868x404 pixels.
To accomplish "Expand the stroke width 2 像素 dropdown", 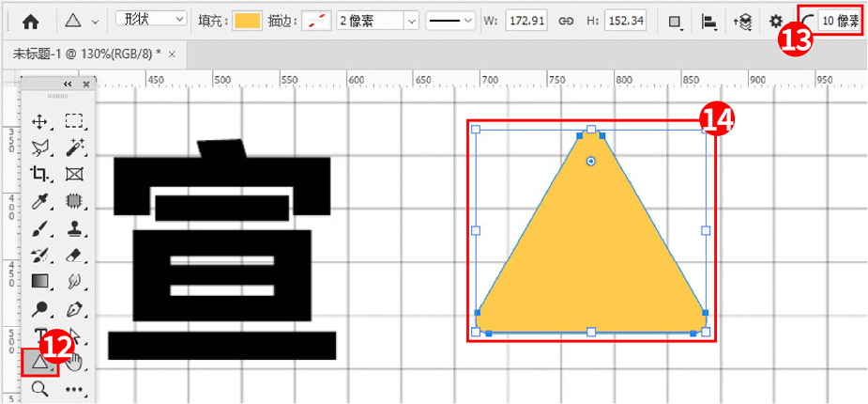I will (411, 20).
